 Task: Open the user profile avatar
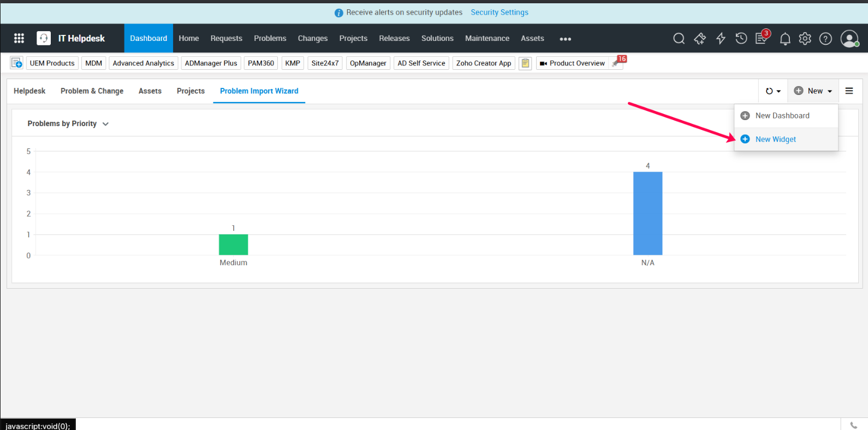coord(849,39)
